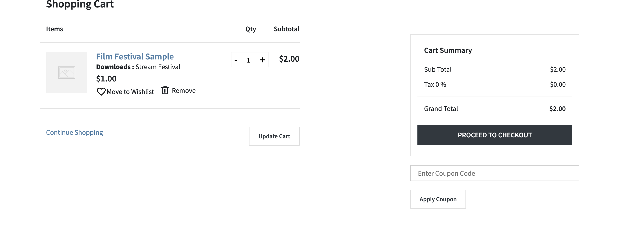Click Move to Wishlist text
Screen dimensions: 644x240
pos(130,92)
